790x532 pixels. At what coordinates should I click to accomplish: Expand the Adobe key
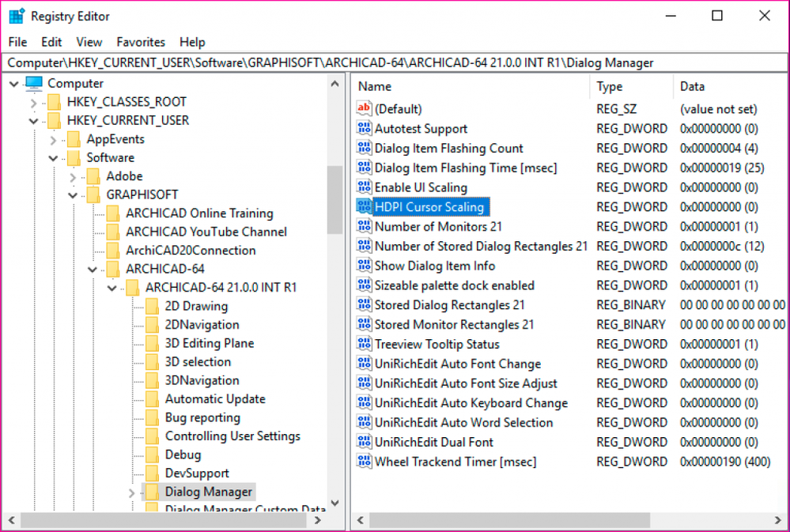click(x=73, y=177)
